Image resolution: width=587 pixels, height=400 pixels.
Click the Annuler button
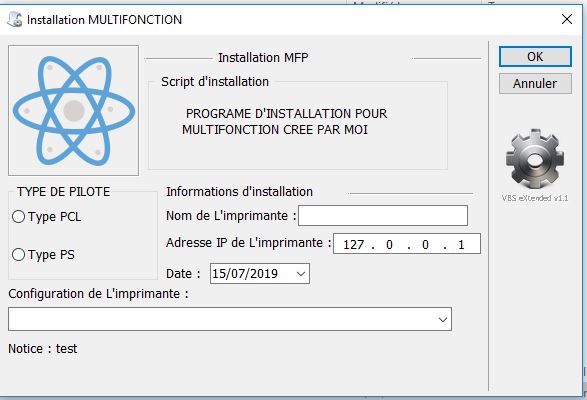click(x=535, y=84)
